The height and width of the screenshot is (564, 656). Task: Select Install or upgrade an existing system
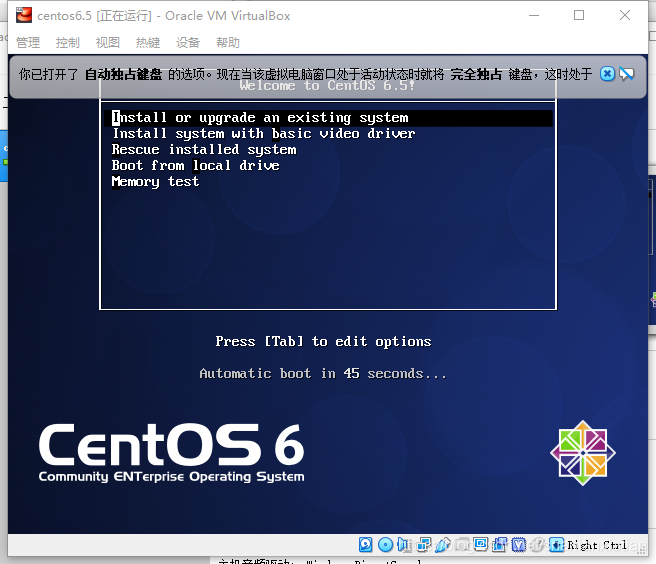click(x=328, y=118)
